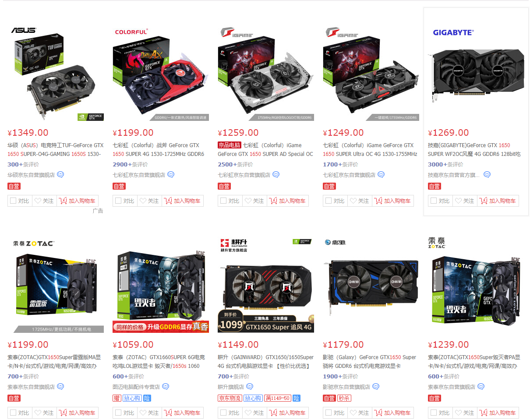The height and width of the screenshot is (420, 530).
Task: Tick 对比 checkbox for iGame ¥1259.00 card
Action: [x=223, y=201]
